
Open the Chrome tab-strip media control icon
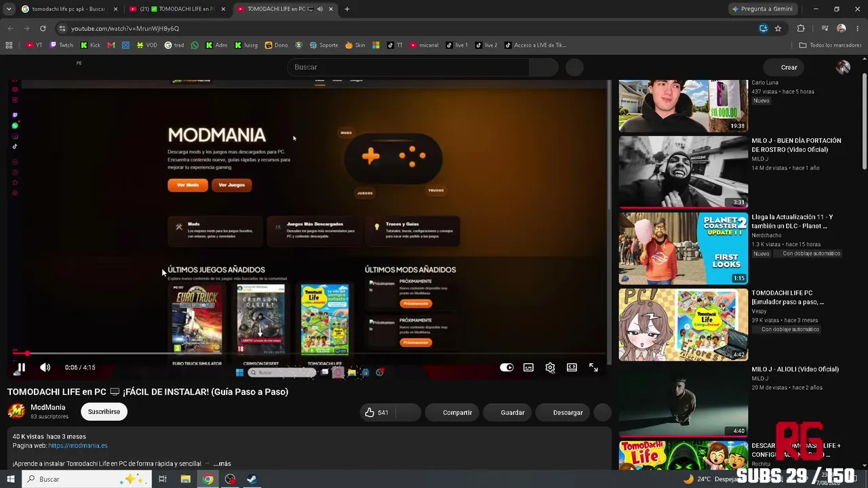coord(825,28)
